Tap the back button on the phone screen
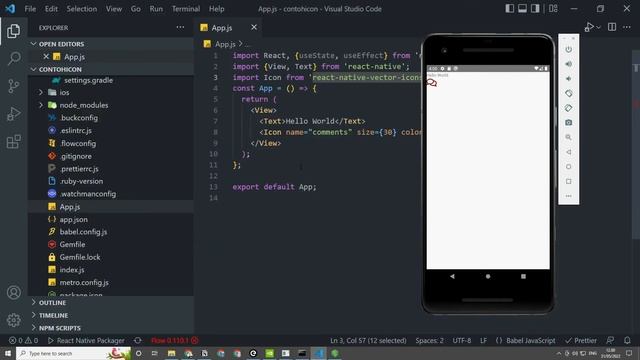Image resolution: width=640 pixels, height=360 pixels. pos(452,276)
